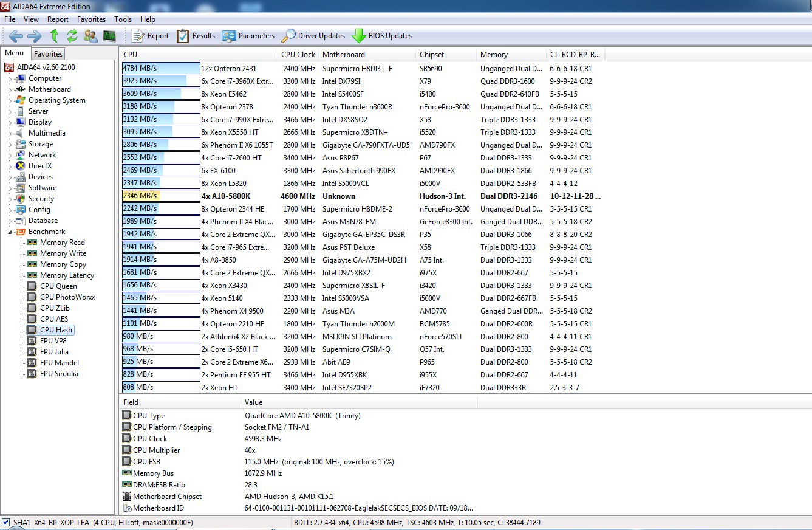Expand the Multimedia tree node
Image resolution: width=812 pixels, height=530 pixels.
(x=10, y=134)
